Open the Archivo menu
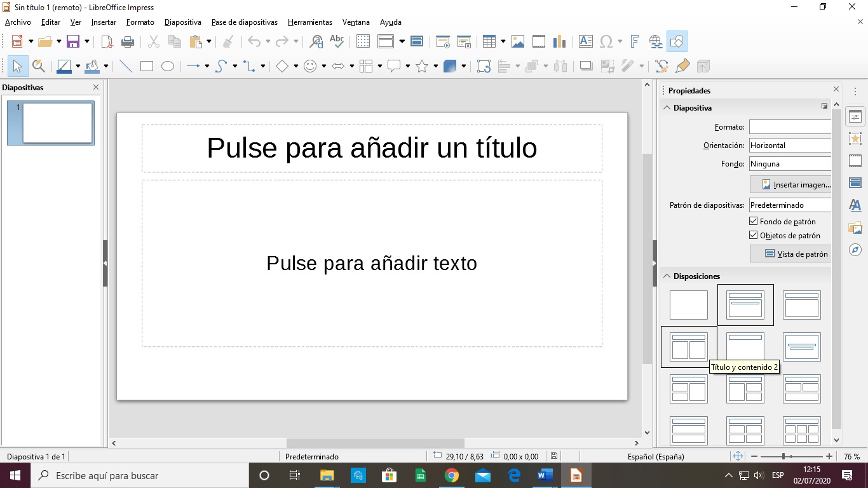The image size is (868, 488). coord(18,22)
